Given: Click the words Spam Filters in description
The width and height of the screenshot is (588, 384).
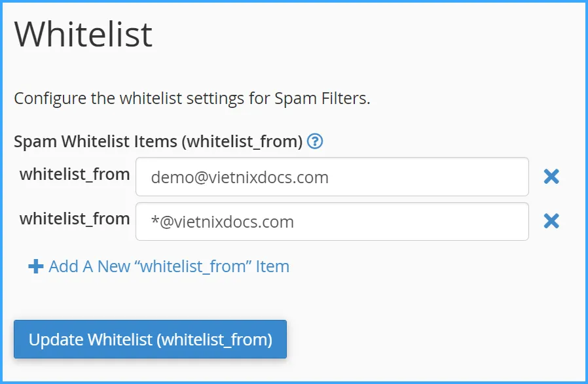Looking at the screenshot, I should 321,99.
